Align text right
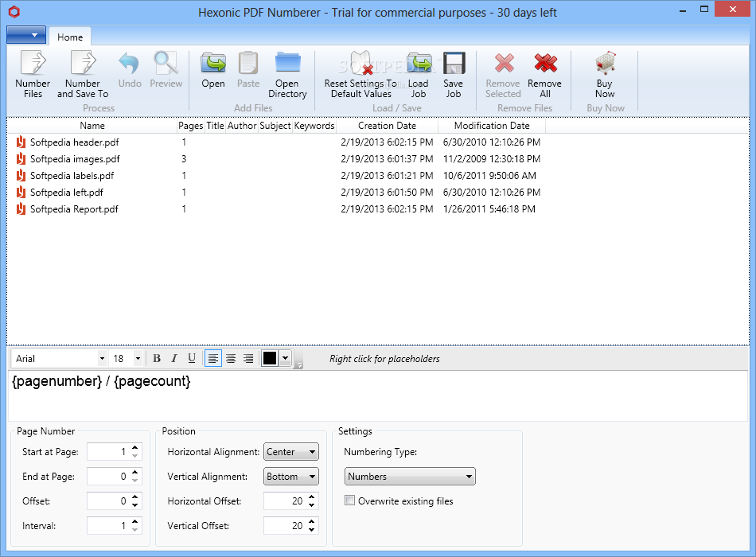 tap(248, 358)
